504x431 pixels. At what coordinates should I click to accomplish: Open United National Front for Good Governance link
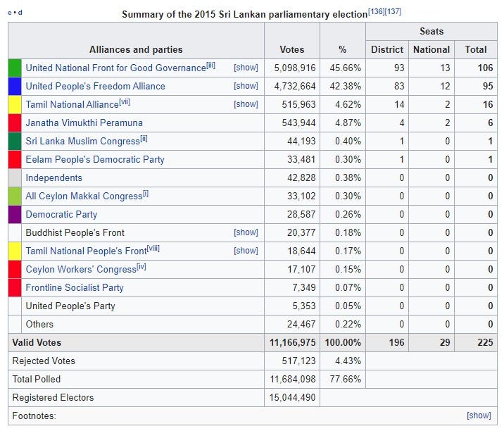(x=115, y=68)
